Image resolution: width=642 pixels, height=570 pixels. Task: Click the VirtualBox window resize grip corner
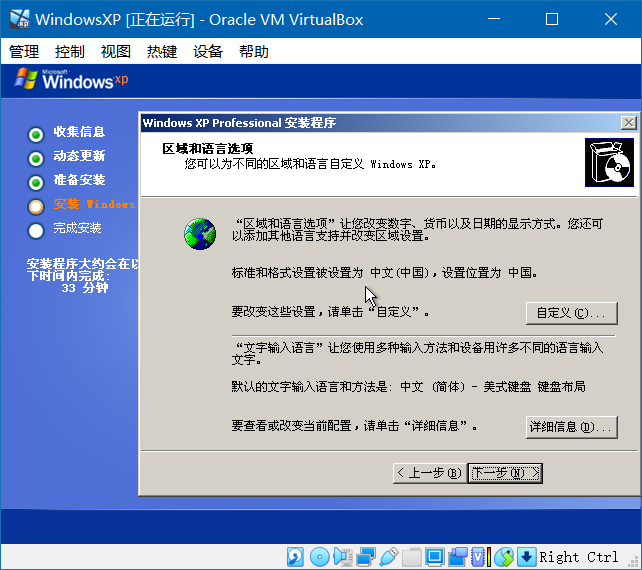point(634,562)
